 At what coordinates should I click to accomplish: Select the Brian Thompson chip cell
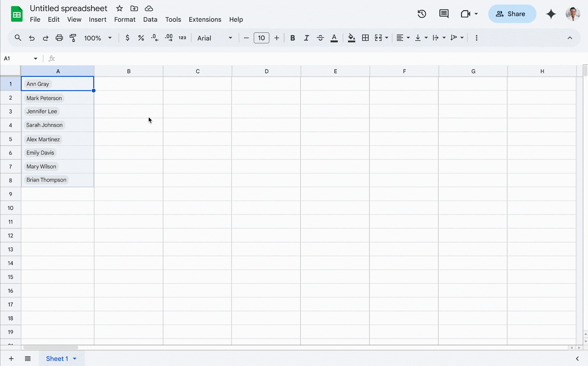click(58, 180)
